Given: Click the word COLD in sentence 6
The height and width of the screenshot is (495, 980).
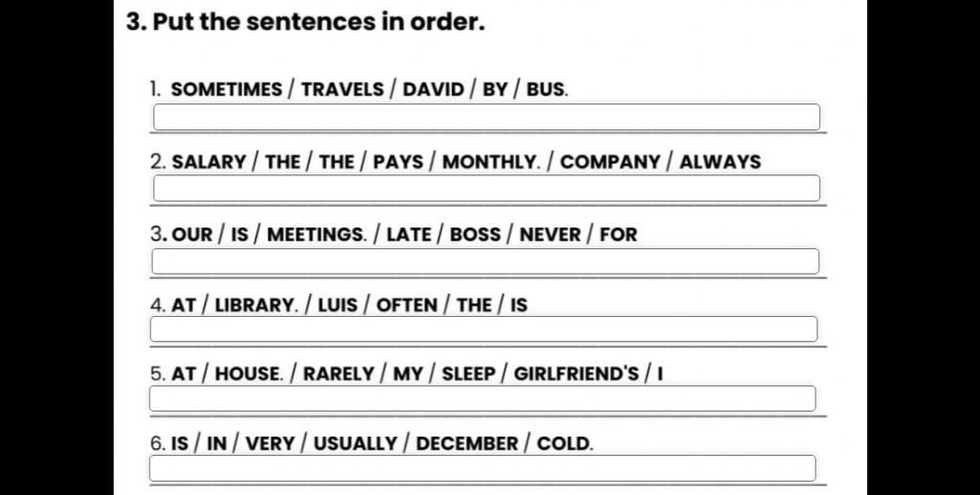Looking at the screenshot, I should pyautogui.click(x=565, y=443).
